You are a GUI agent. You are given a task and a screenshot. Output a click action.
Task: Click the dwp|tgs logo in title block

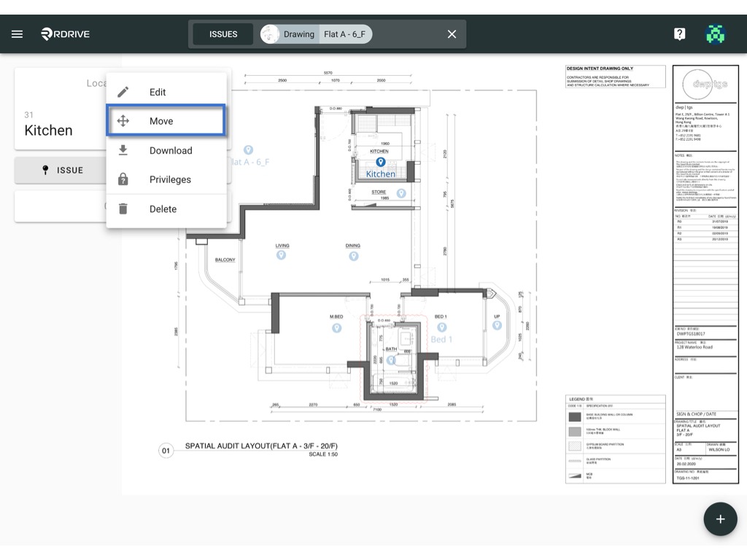pos(705,85)
